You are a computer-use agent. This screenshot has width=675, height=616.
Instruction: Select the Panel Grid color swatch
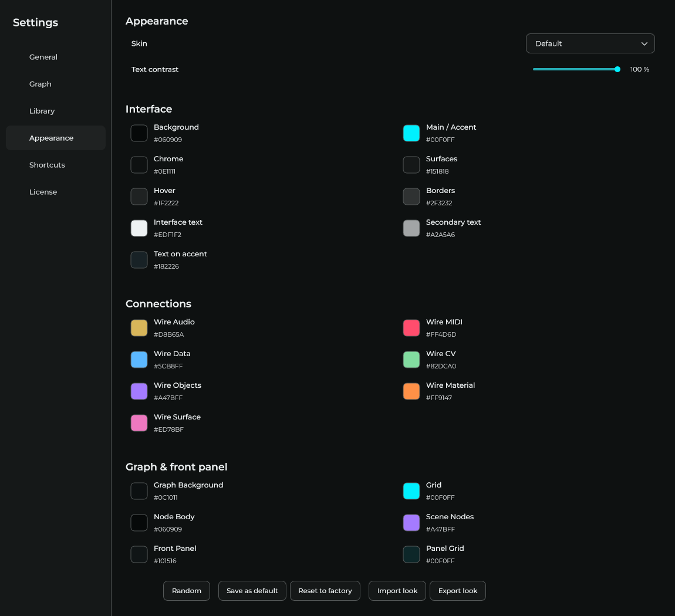point(411,554)
